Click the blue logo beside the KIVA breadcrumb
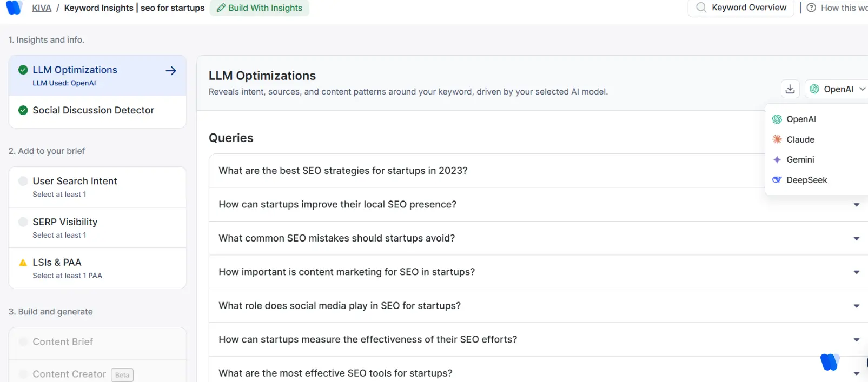This screenshot has width=868, height=382. pyautogui.click(x=14, y=8)
